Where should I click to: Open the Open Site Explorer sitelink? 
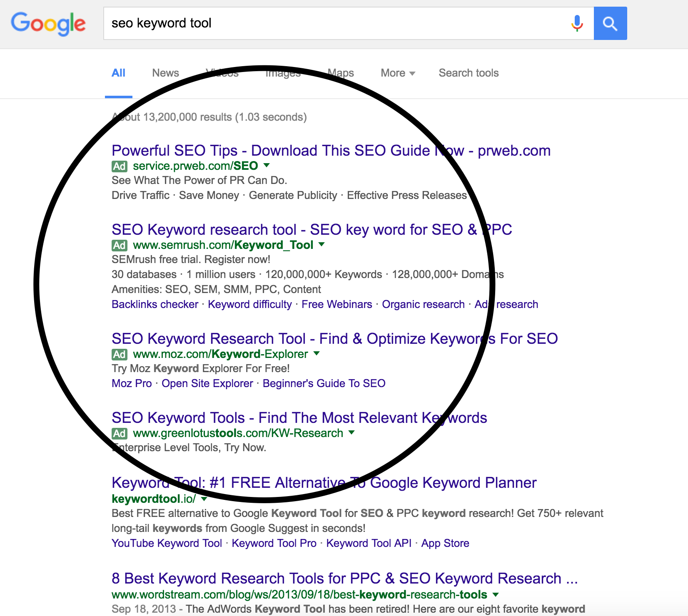[207, 383]
